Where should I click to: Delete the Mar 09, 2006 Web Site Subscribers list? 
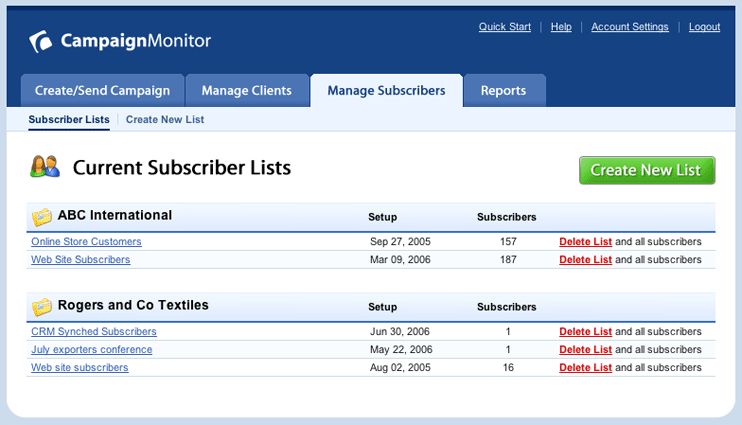click(585, 259)
